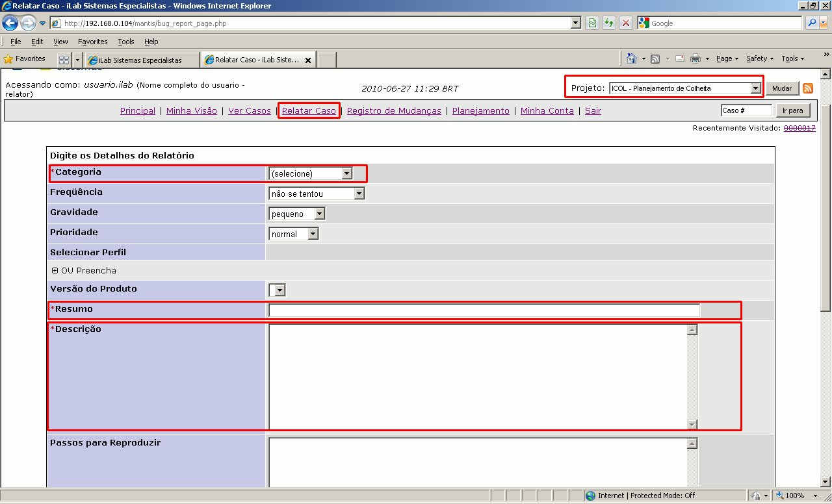832x504 pixels.
Task: Open the Help menu
Action: click(151, 42)
